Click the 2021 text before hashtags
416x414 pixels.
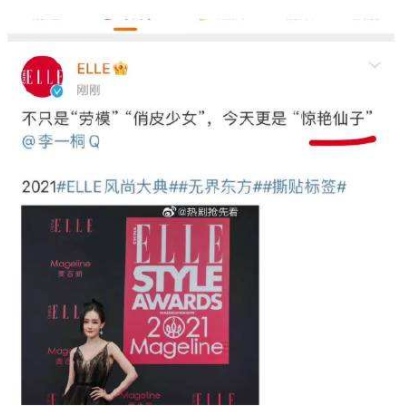(39, 187)
